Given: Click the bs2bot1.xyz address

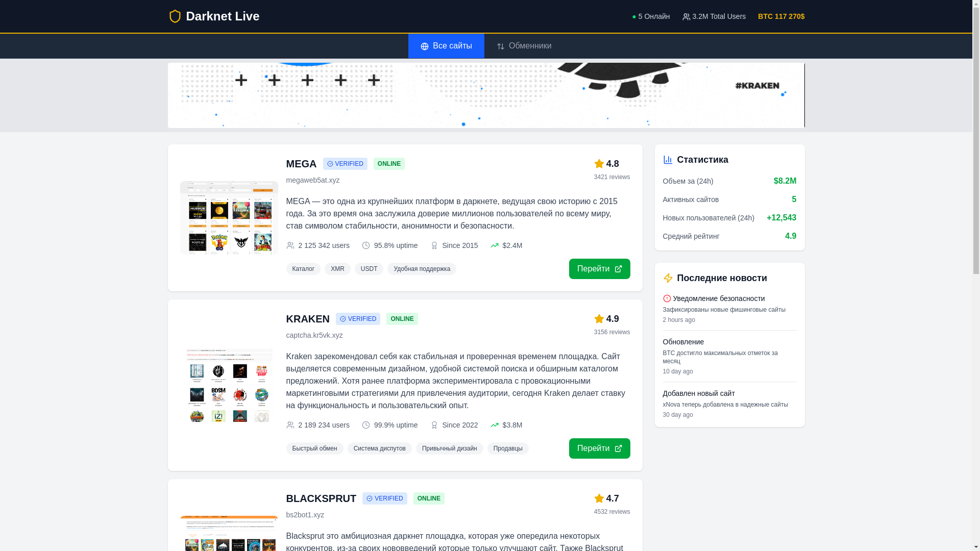Looking at the screenshot, I should click(305, 515).
